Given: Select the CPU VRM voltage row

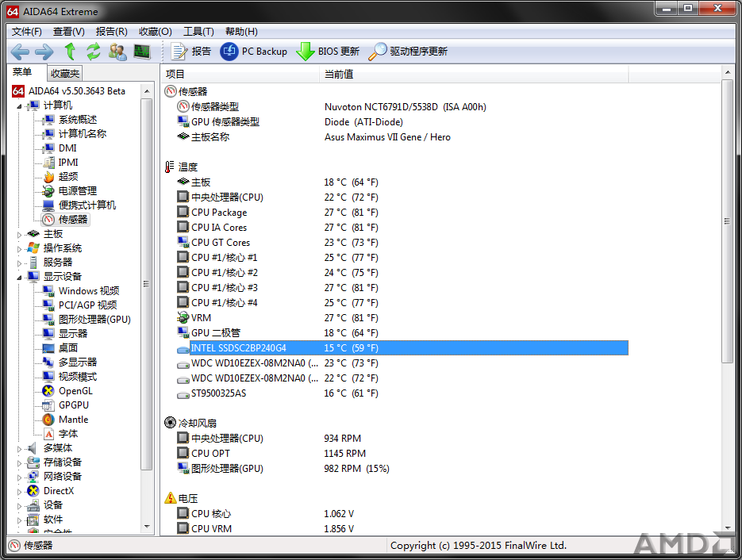Looking at the screenshot, I should coord(402,529).
